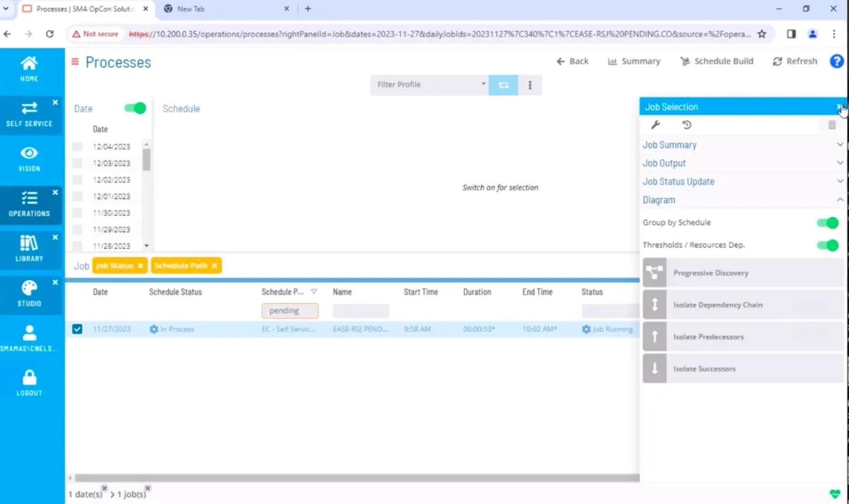Expand the Job Status Update section
The image size is (849, 504).
(x=743, y=182)
